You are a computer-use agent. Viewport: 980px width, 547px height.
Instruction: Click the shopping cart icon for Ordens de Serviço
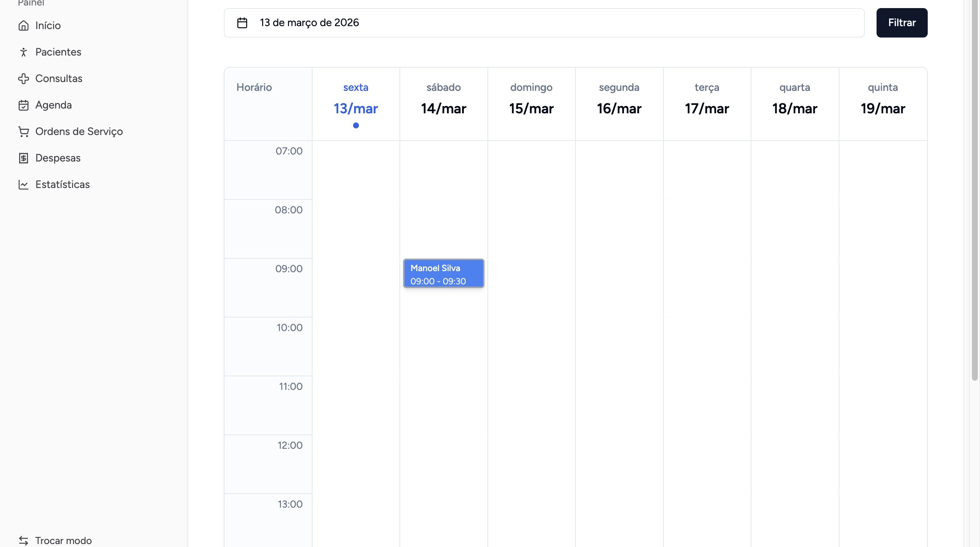pyautogui.click(x=24, y=132)
